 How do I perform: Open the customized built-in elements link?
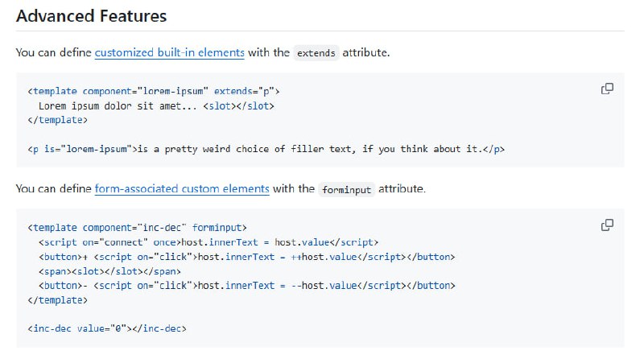click(x=169, y=53)
